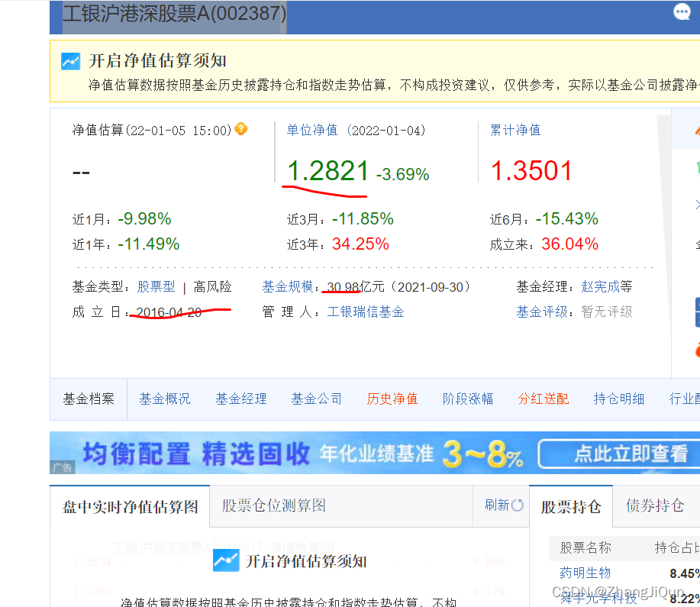Open the 基金评级 link
This screenshot has height=607, width=700.
coord(542,312)
